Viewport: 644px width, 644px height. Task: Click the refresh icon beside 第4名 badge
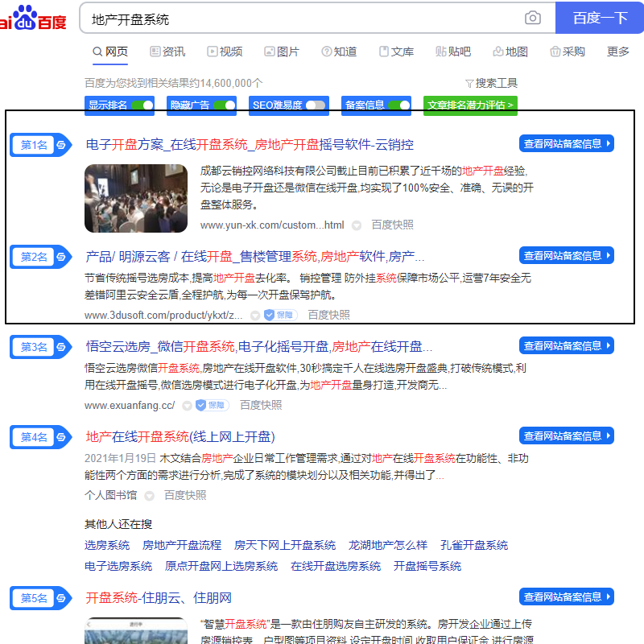point(61,437)
